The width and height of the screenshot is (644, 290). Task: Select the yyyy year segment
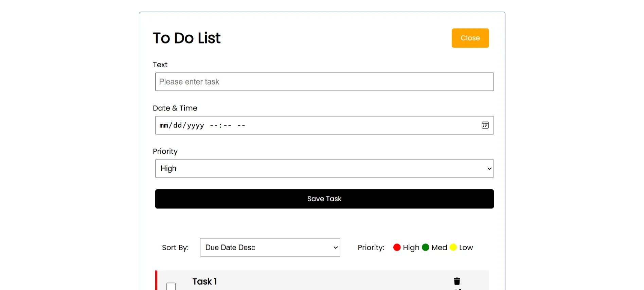195,125
